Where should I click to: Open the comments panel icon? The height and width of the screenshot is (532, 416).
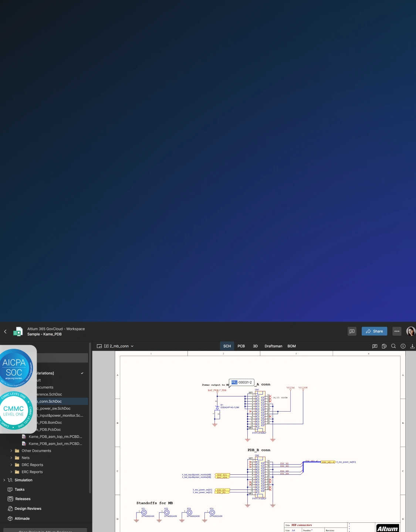pyautogui.click(x=375, y=346)
